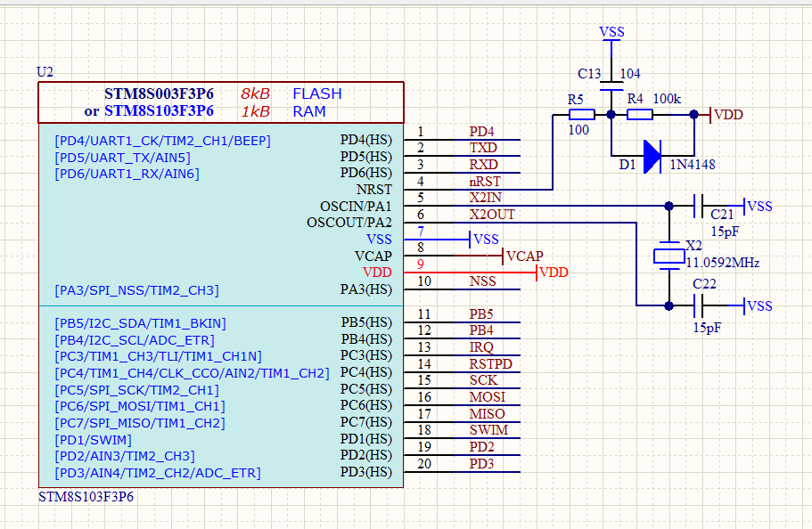Click the VDD power port on pin 9
Screen dimensions: 812x529
552,273
